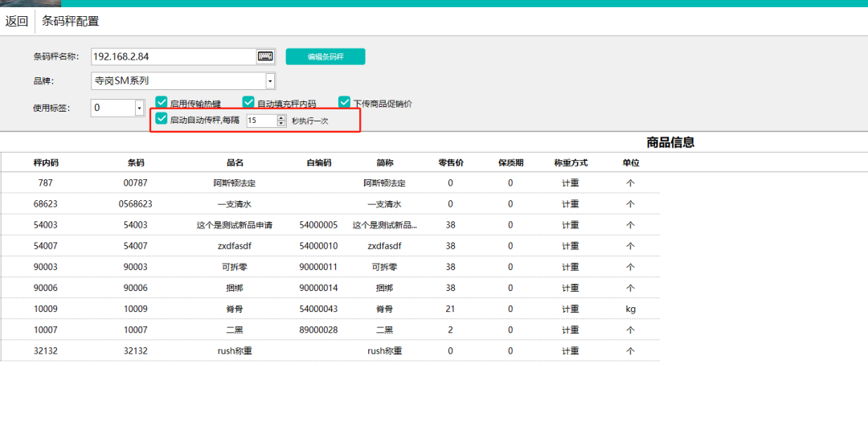The width and height of the screenshot is (868, 447).
Task: Select the 一支清水 product row
Action: [235, 204]
